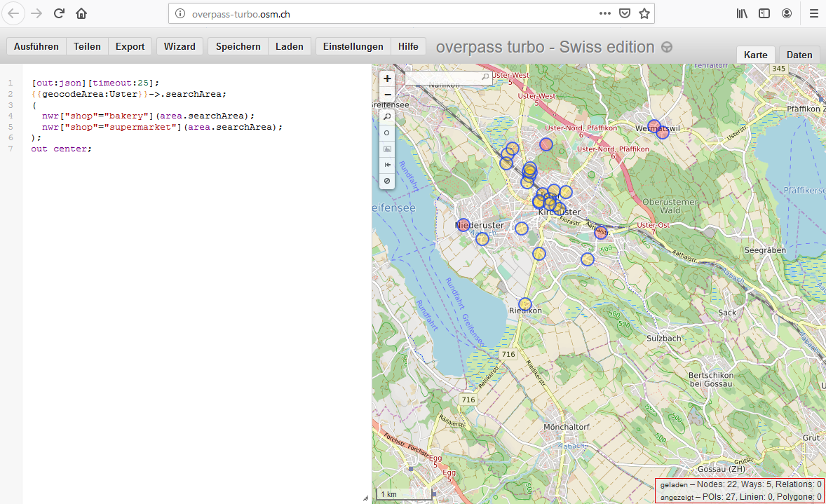
Task: Click the locate me circle button
Action: coord(387,132)
